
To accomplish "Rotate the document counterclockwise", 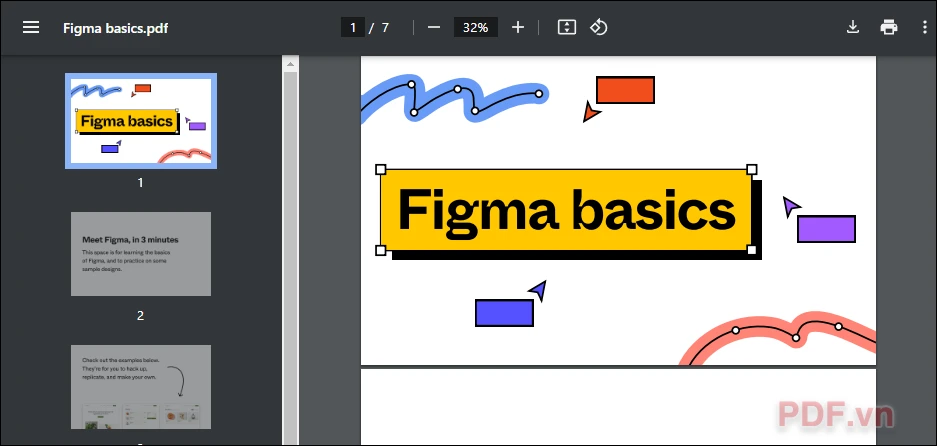I will tap(599, 28).
